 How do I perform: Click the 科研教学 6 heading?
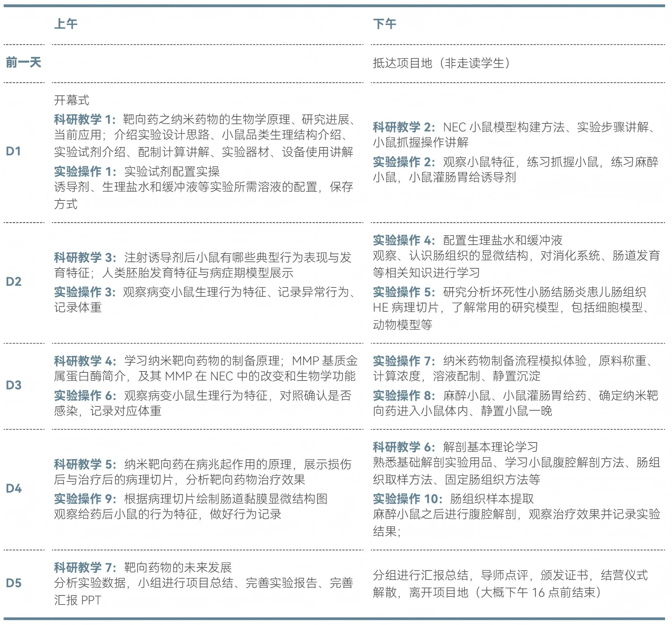[x=404, y=447]
